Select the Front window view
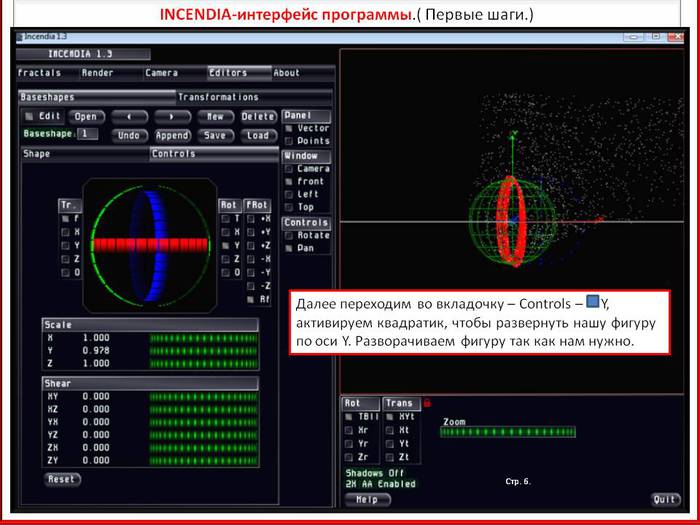Viewport: 700px width, 525px height. pos(289,182)
